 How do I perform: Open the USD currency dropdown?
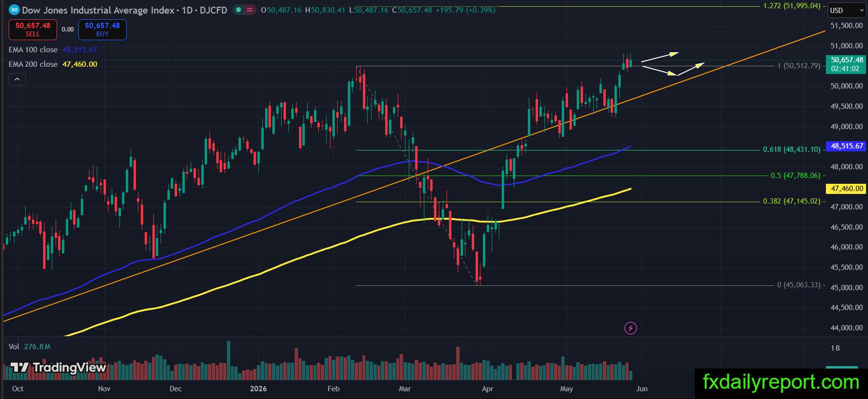(847, 10)
